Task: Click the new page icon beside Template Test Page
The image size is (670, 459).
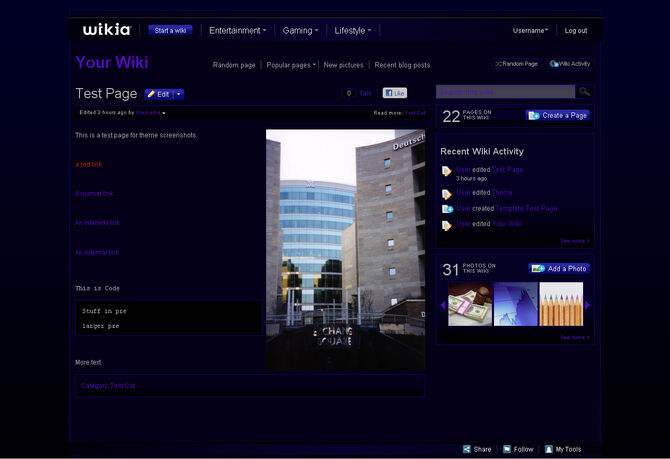Action: (x=447, y=209)
